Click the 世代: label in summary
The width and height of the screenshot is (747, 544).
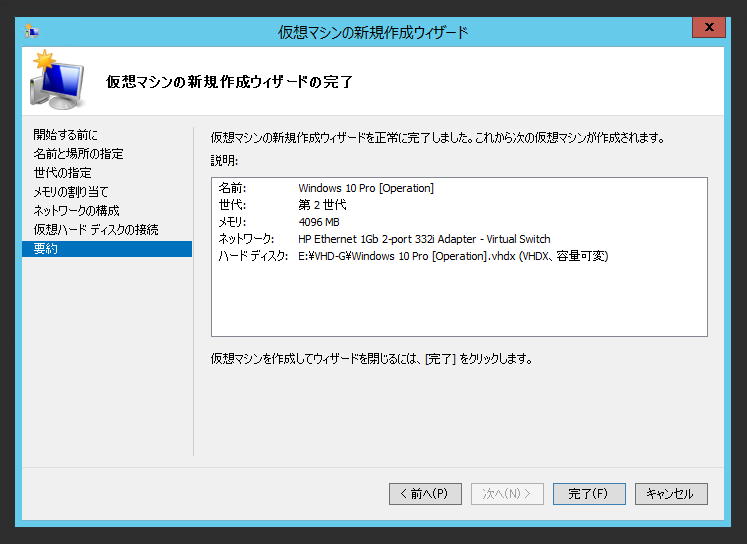pos(232,205)
